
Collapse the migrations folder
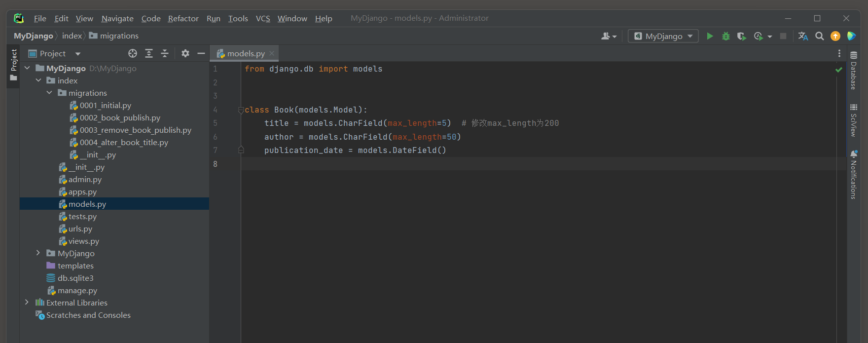click(49, 93)
